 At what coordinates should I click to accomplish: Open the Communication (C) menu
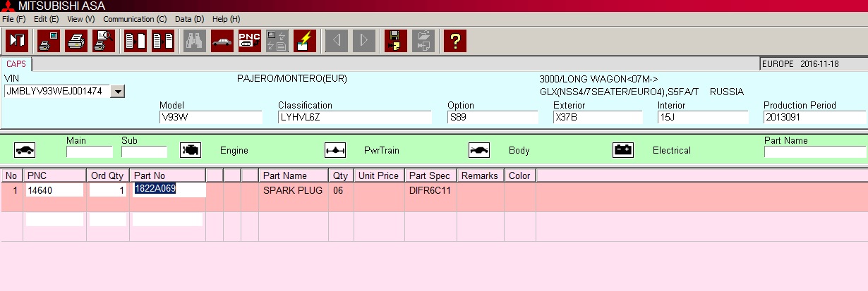pyautogui.click(x=135, y=19)
